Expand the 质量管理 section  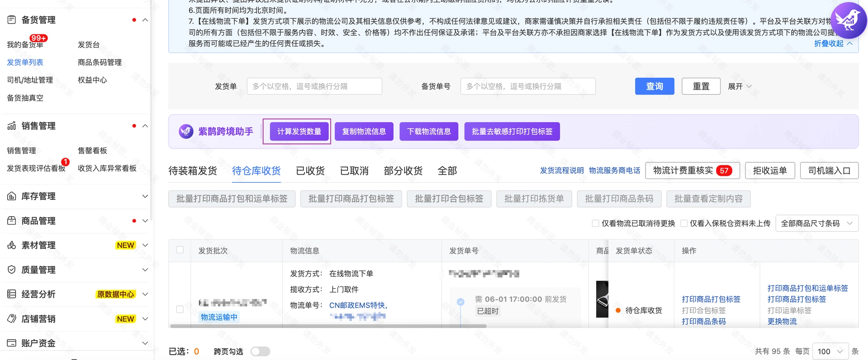[145, 270]
